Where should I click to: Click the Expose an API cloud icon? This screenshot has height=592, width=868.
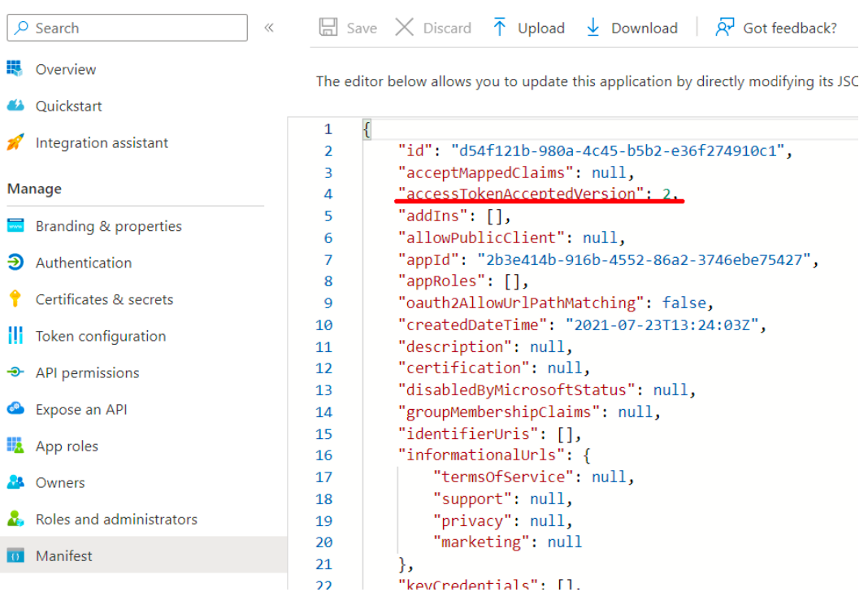click(15, 408)
